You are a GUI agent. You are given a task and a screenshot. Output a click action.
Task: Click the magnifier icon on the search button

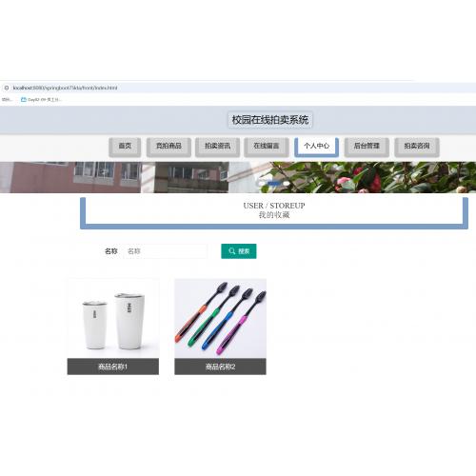coord(232,251)
